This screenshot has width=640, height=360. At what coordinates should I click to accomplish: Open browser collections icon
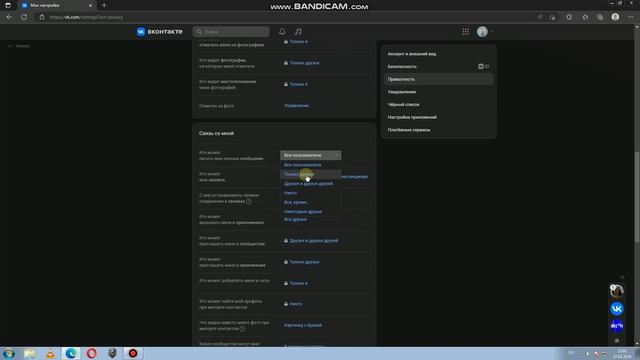[x=600, y=17]
